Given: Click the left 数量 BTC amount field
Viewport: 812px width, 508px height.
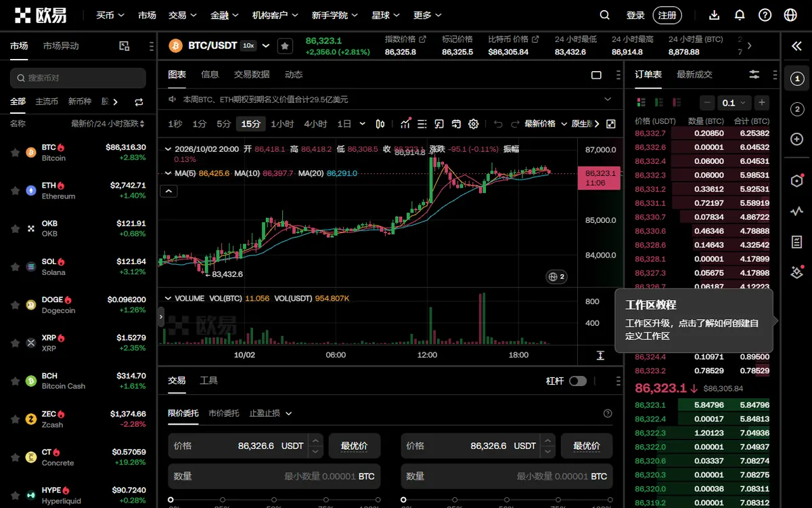Looking at the screenshot, I should pyautogui.click(x=274, y=476).
